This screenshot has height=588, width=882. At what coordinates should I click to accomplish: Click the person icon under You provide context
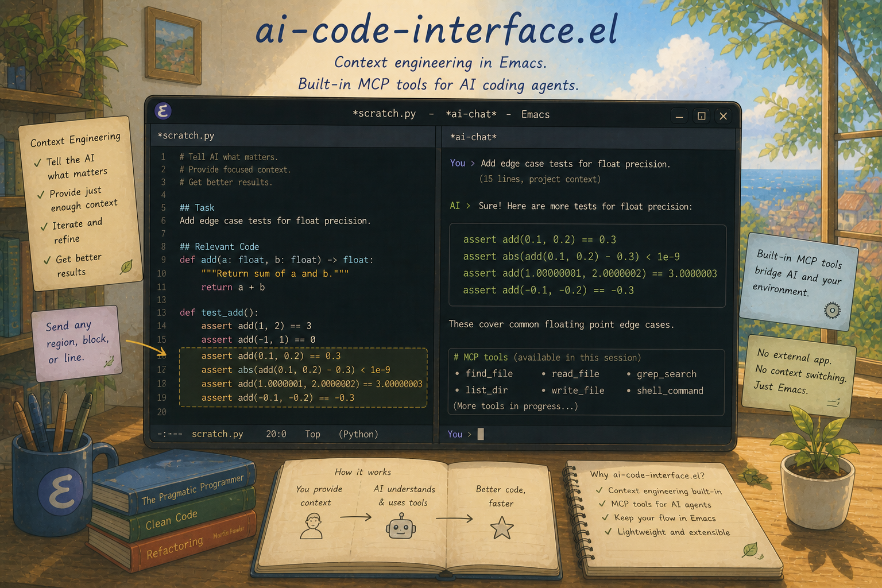click(311, 526)
